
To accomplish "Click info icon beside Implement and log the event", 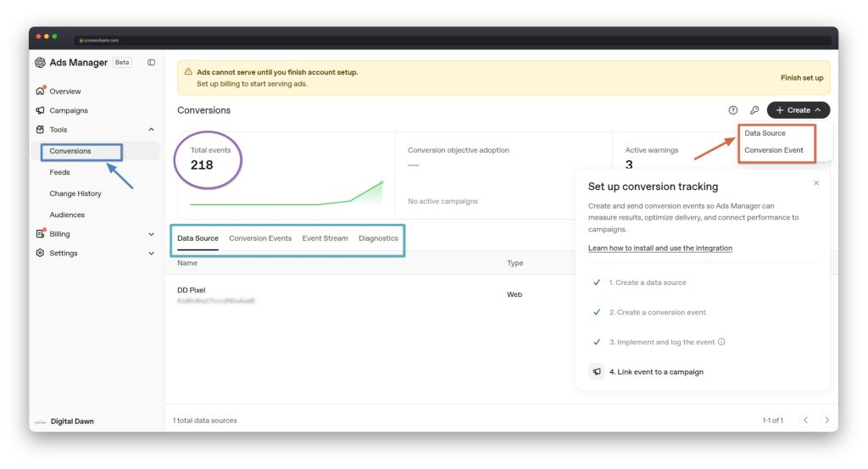I will pos(721,342).
